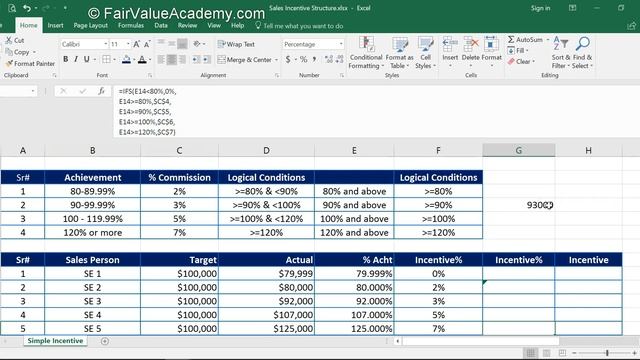640x360 pixels.
Task: Click the font color A swatch
Action: tap(142, 60)
